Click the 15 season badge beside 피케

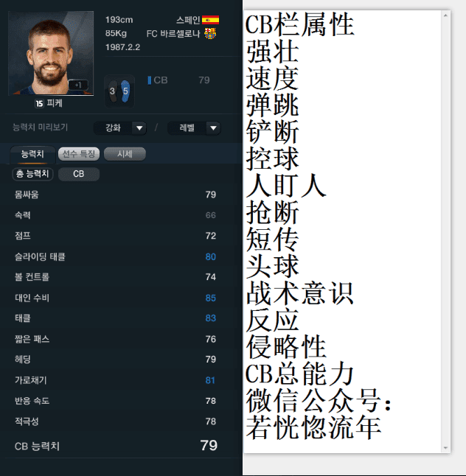(39, 103)
